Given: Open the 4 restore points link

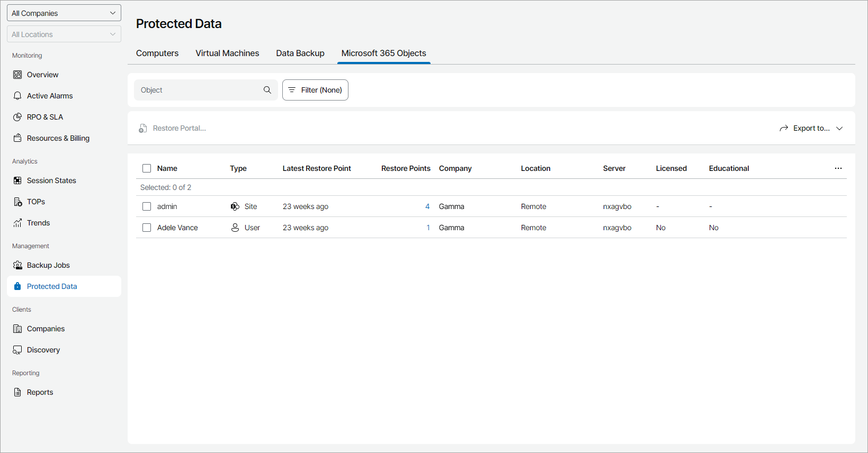Looking at the screenshot, I should click(427, 206).
